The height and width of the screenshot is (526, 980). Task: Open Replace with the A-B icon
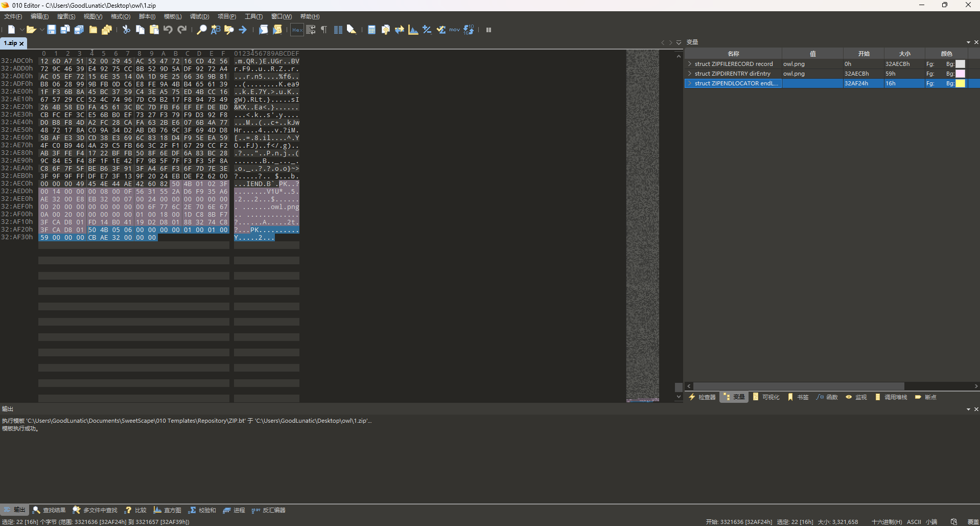point(216,30)
